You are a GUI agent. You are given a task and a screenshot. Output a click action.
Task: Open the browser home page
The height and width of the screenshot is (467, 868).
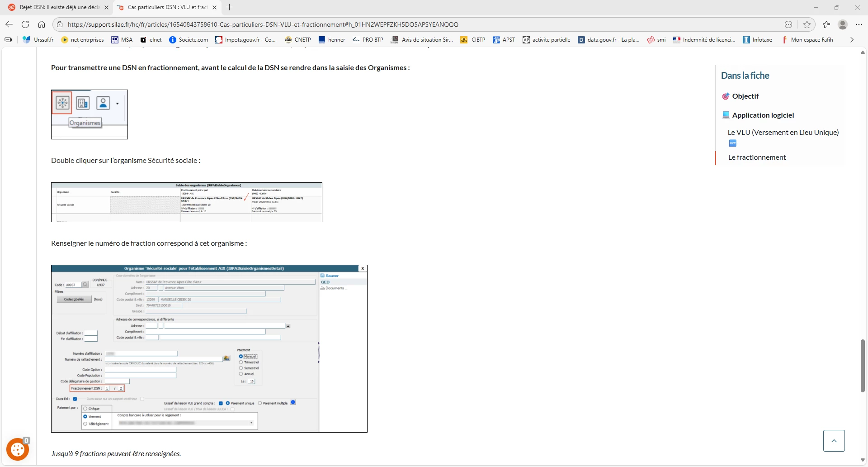42,24
